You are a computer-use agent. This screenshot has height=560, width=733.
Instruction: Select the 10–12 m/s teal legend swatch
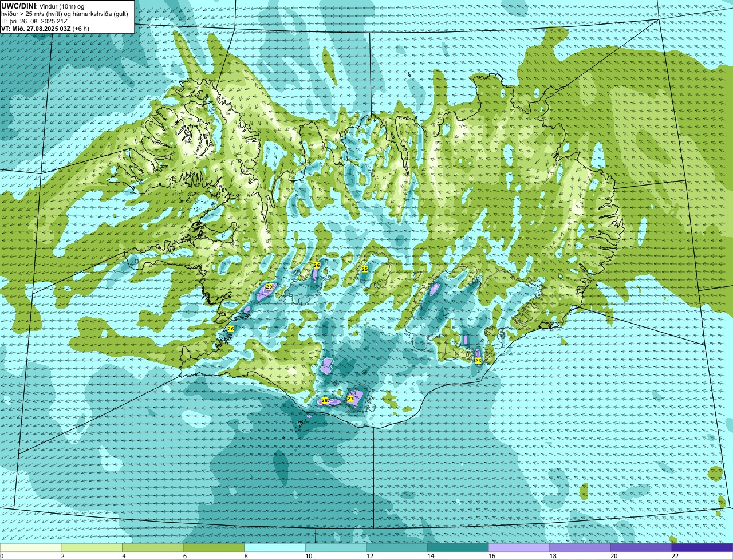point(336,548)
